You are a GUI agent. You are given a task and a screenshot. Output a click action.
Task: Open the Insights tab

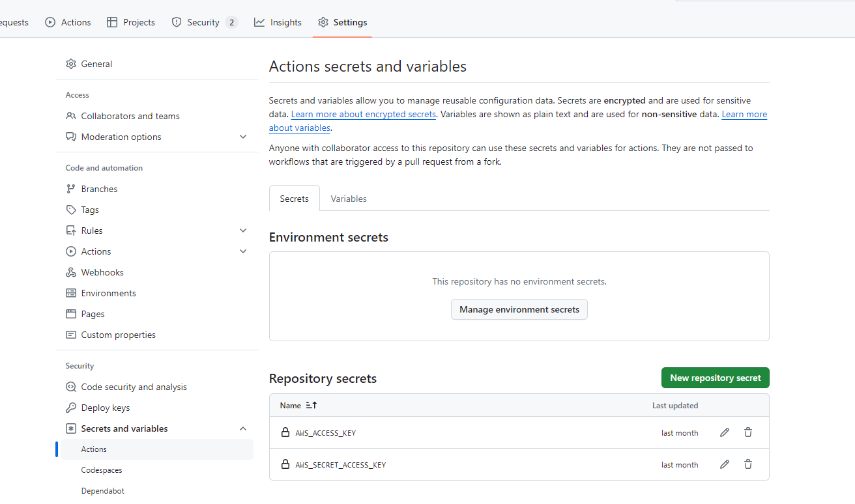pos(278,22)
